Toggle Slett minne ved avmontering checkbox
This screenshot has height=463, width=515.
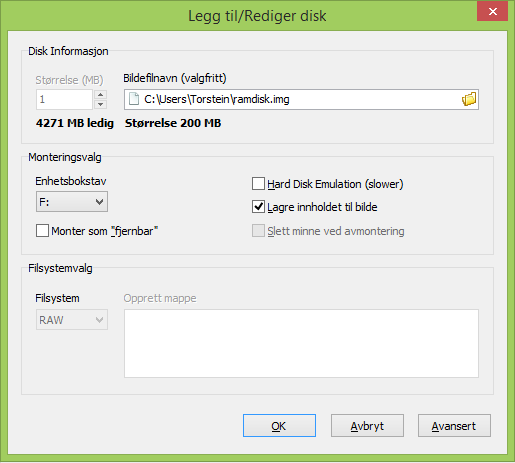pos(258,231)
